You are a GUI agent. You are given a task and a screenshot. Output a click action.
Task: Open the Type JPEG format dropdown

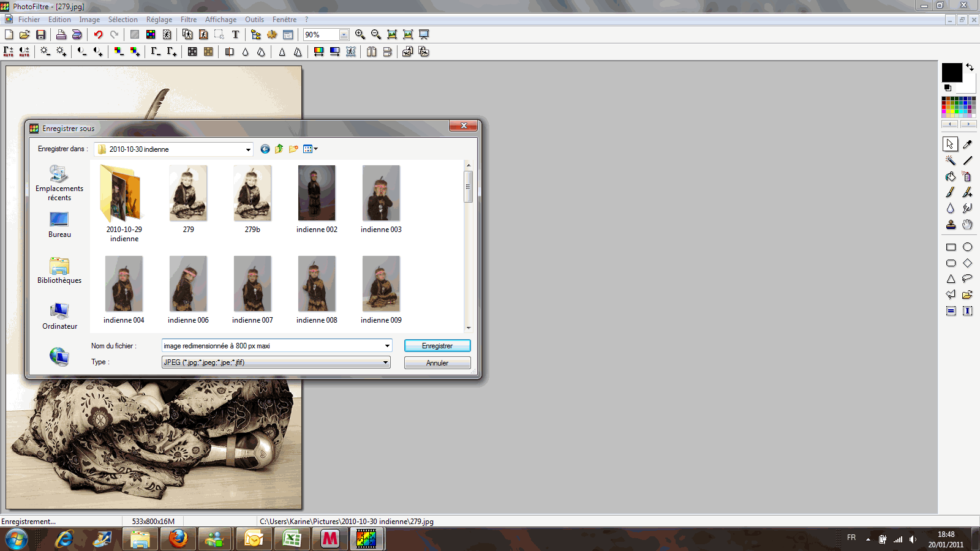pos(385,362)
